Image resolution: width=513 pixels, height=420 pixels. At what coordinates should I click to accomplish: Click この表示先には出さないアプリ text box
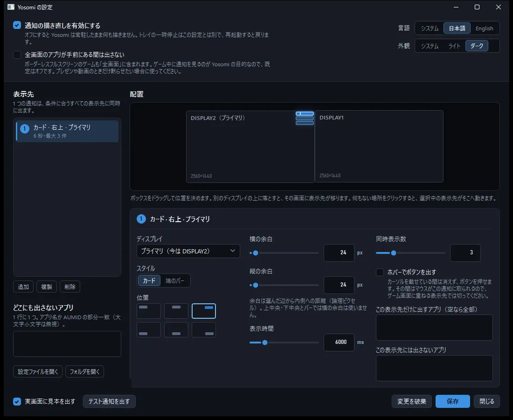[434, 368]
